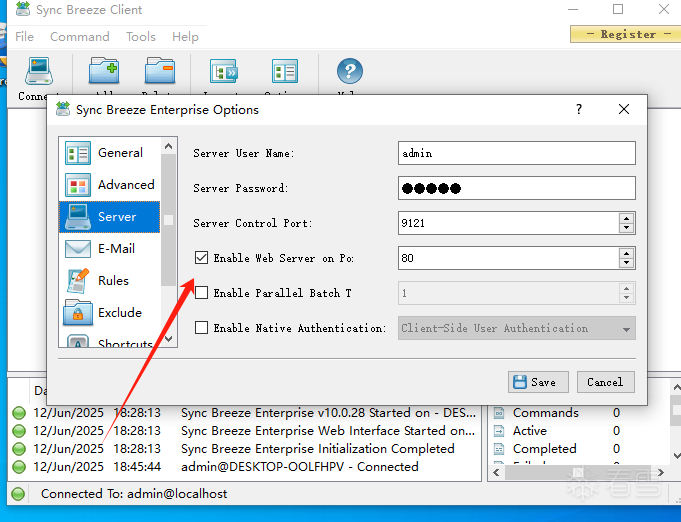Click the dialog's question mark help button
681x522 pixels.
click(x=579, y=109)
